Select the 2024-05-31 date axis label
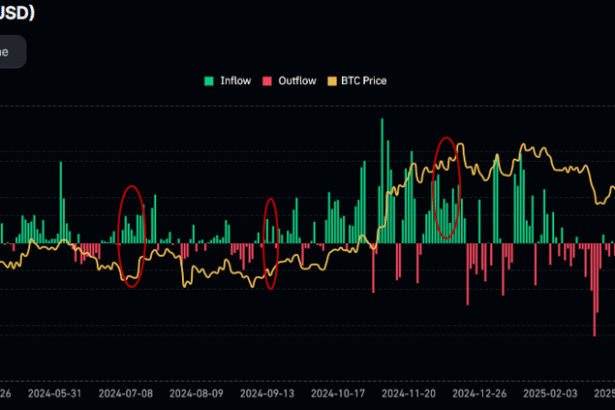 pyautogui.click(x=53, y=394)
